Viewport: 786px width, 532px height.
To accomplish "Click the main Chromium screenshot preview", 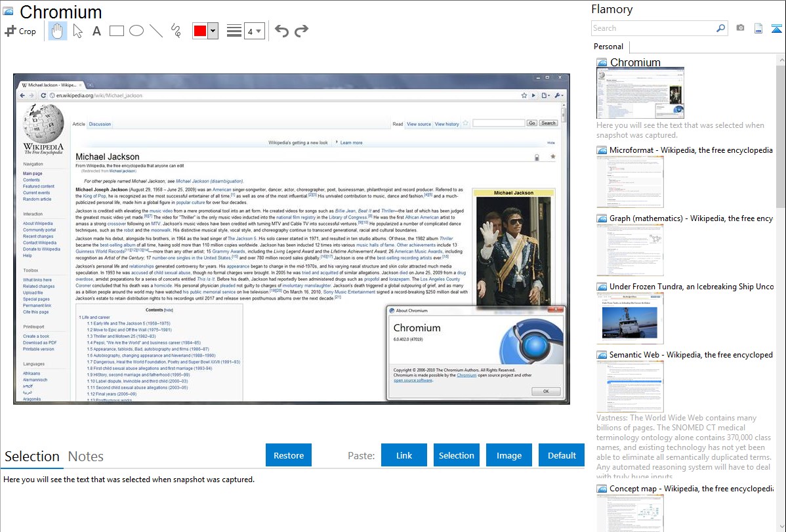I will [291, 239].
